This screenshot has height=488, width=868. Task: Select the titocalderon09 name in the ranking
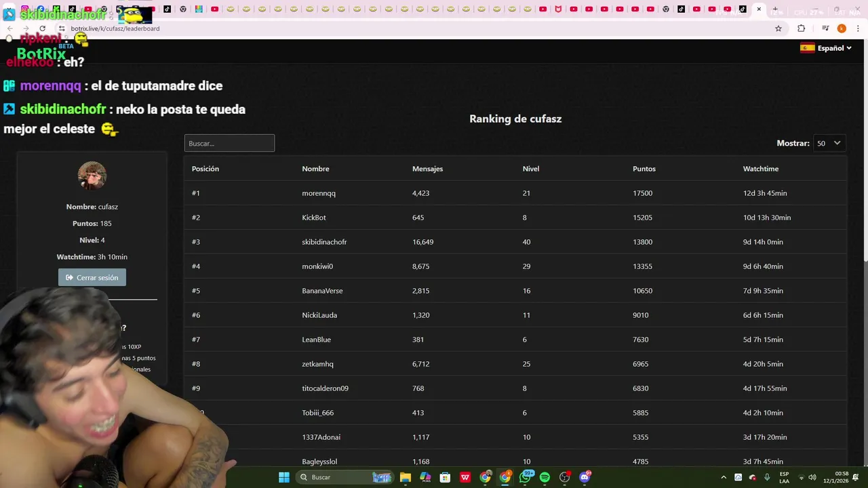(x=325, y=388)
